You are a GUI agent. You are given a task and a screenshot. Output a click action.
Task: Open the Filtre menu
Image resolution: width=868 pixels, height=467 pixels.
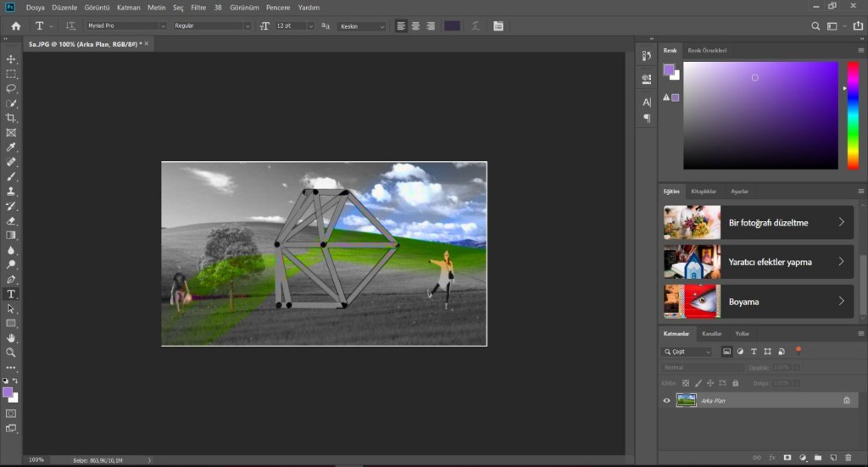click(x=198, y=7)
